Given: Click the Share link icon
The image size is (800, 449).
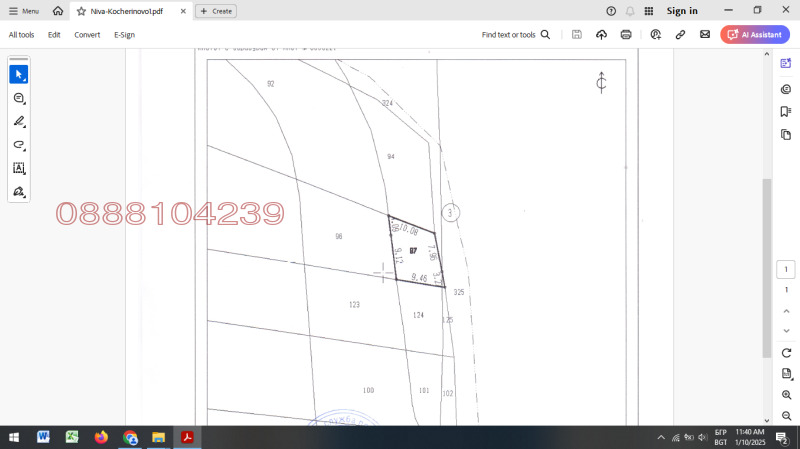Looking at the screenshot, I should click(680, 34).
